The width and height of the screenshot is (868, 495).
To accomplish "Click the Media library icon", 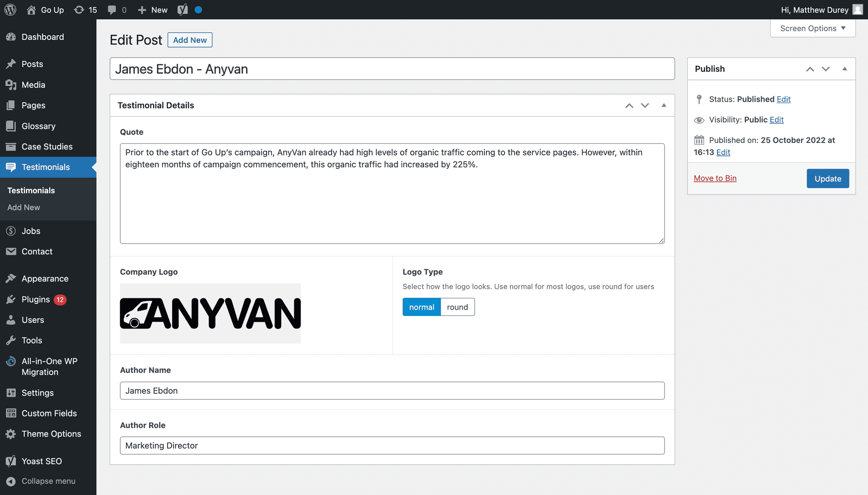I will 11,85.
